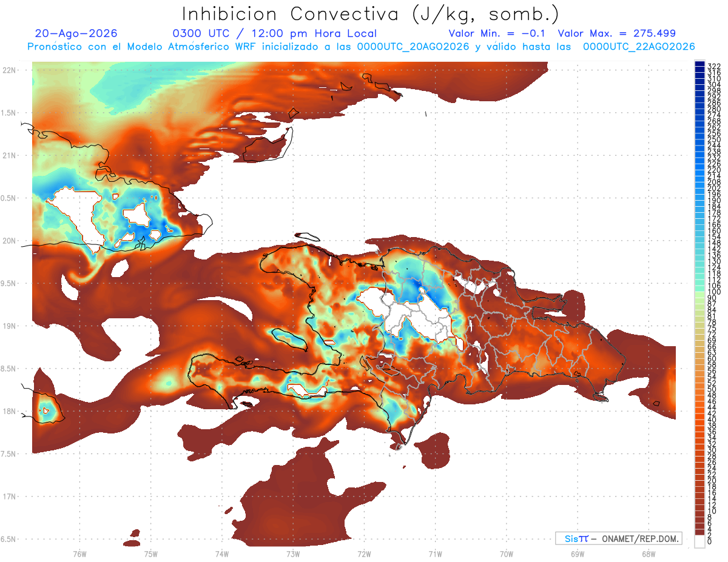Select the date text "20-Ago-2026"
The image size is (728, 562).
(76, 33)
